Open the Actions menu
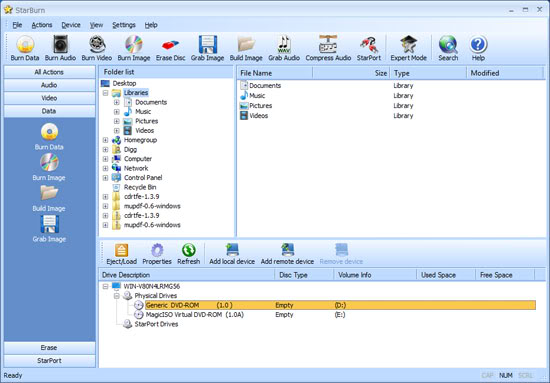This screenshot has height=383, width=550. (x=42, y=25)
